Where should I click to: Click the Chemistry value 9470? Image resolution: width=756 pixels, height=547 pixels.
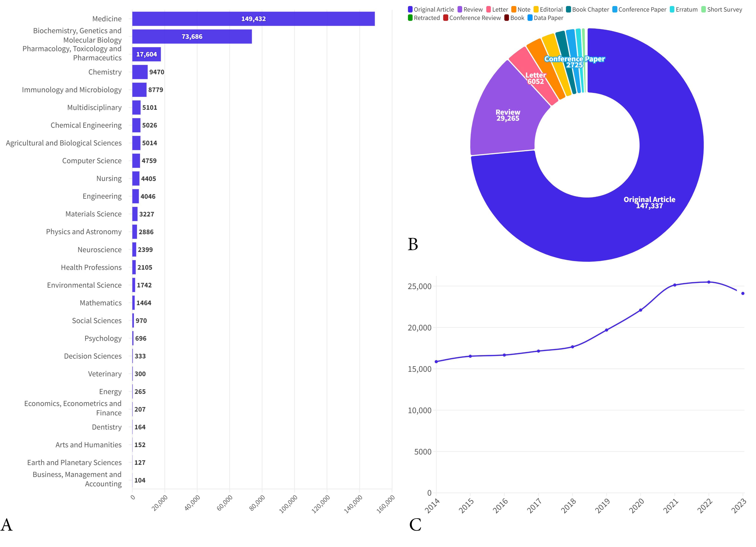157,72
